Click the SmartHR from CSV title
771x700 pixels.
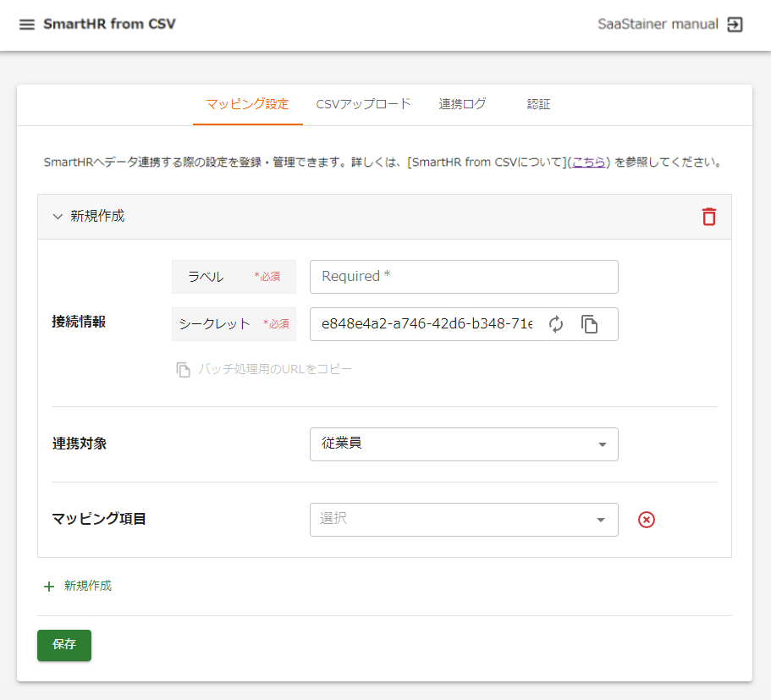pyautogui.click(x=109, y=24)
